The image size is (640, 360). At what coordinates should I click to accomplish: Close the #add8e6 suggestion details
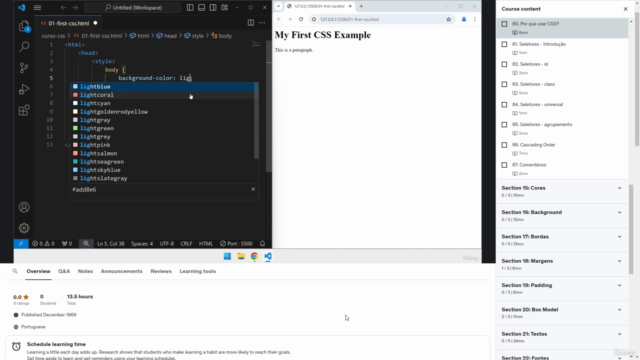(x=253, y=189)
